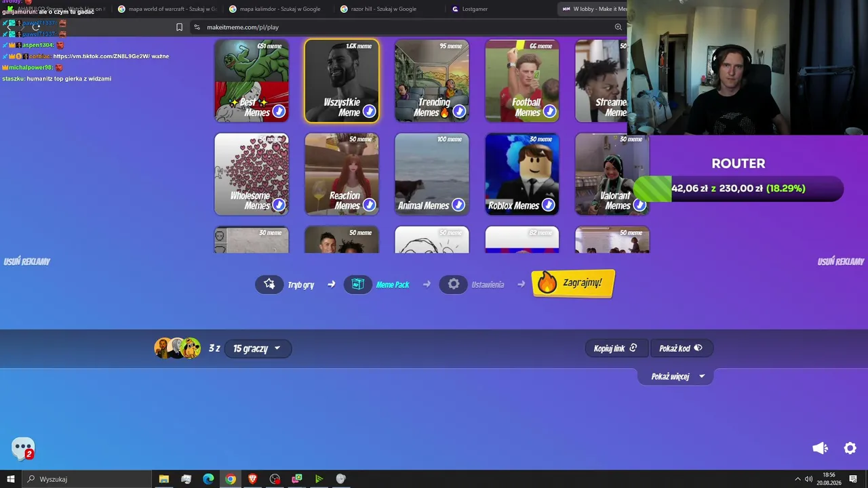Toggle selection badge on Wszystkie Meme pack
This screenshot has height=488, width=868.
coord(369,111)
